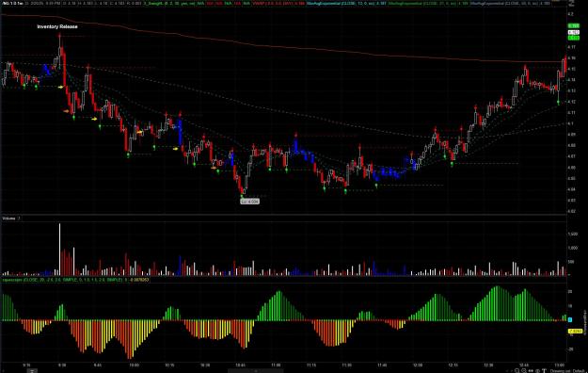588x373 pixels.
Task: Click the cyan zero-line tag on squeeze axis
Action: pos(570,320)
